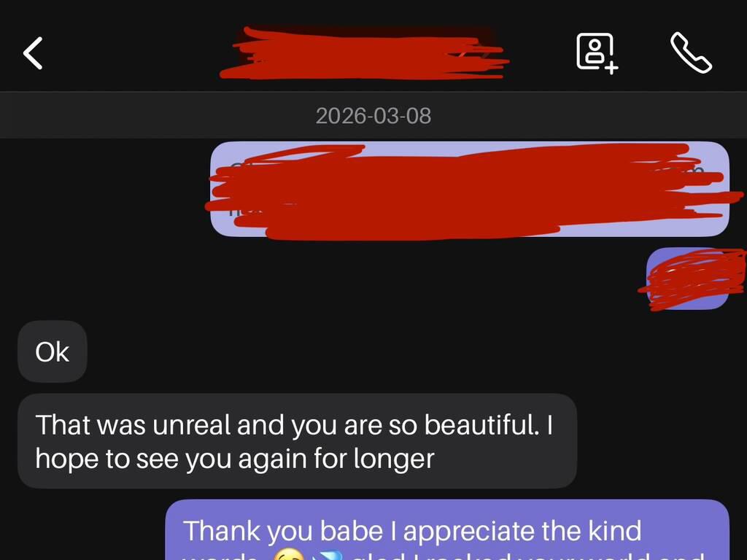Tap the "That was unreal" message bubble
This screenshot has height=560, width=747.
(x=298, y=441)
